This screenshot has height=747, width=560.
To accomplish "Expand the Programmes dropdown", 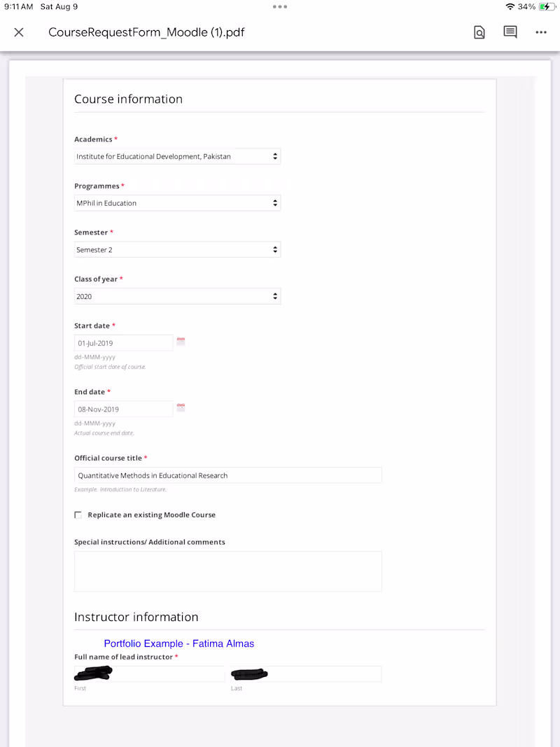I will click(x=178, y=203).
